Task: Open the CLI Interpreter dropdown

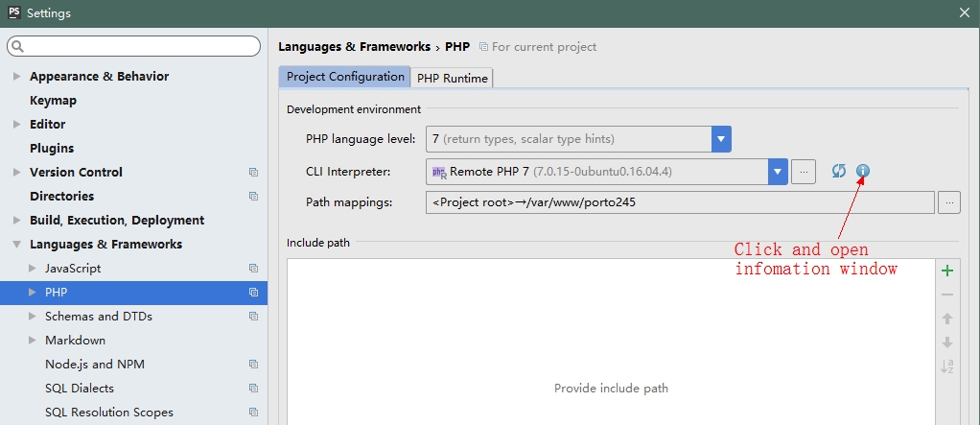Action: pos(778,172)
